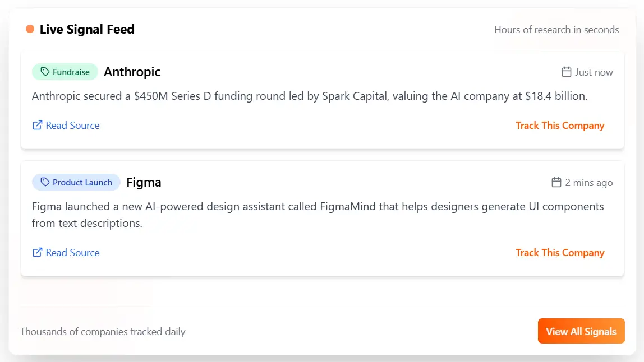Click "Thousands of companies tracked daily" footer text
The width and height of the screenshot is (644, 362).
pyautogui.click(x=103, y=332)
